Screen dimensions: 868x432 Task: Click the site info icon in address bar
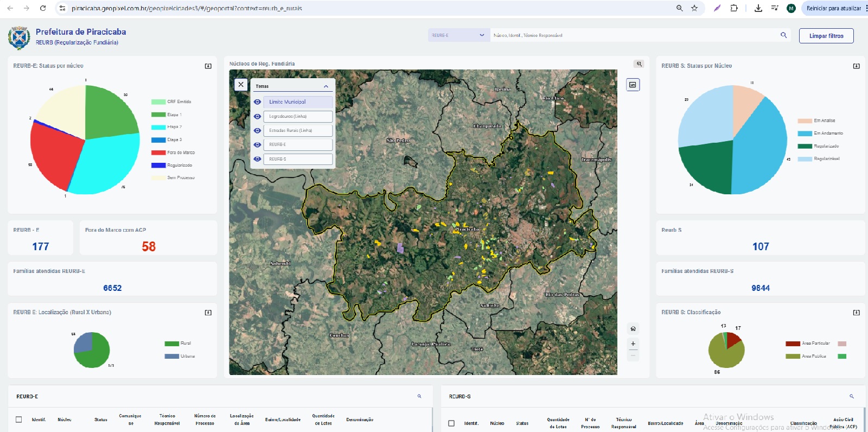pos(62,8)
